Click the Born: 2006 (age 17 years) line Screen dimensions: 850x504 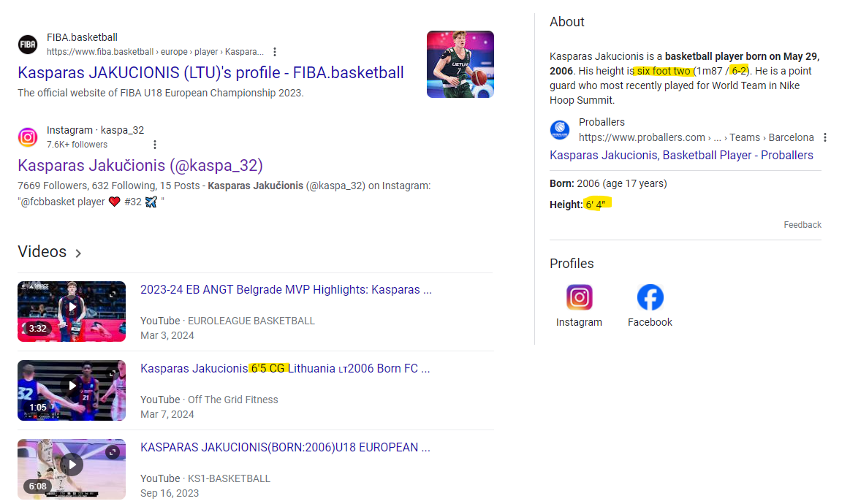[x=608, y=184]
